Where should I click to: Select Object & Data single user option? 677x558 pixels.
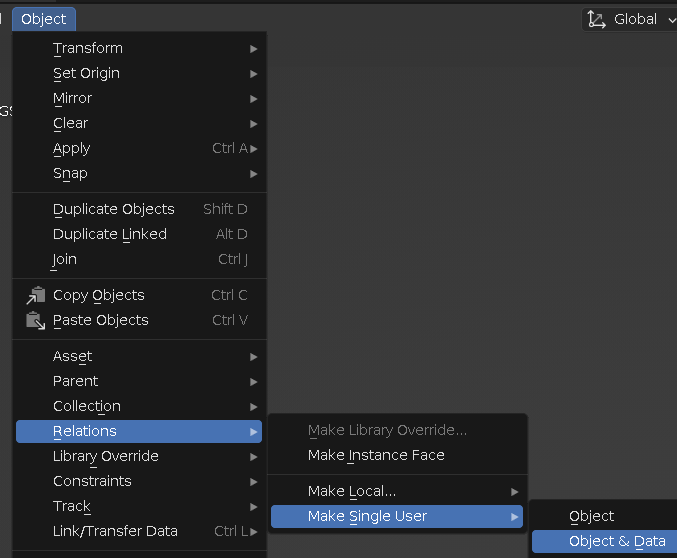tap(617, 541)
